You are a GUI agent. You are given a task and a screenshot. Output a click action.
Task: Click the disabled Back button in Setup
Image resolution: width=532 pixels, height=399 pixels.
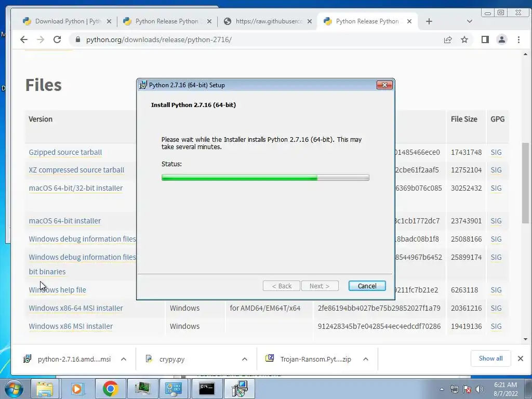(x=281, y=286)
